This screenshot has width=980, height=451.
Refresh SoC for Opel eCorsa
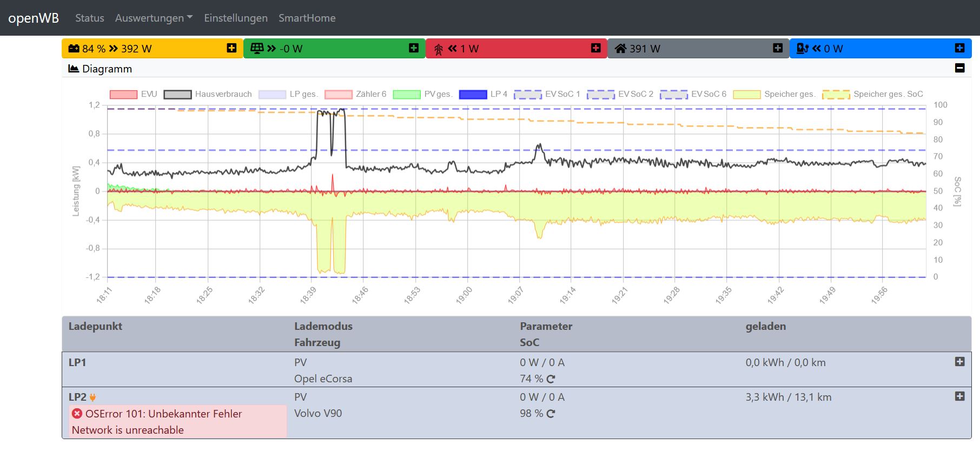click(551, 379)
